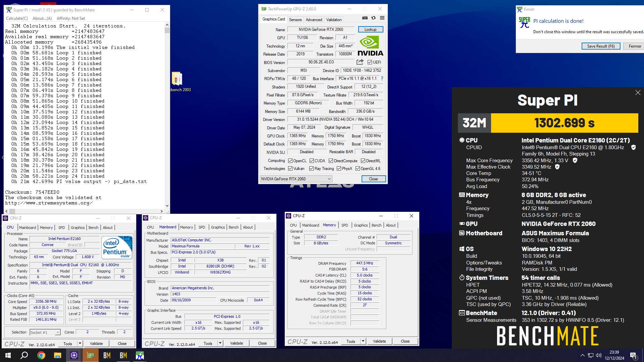Close BenchMate Super PI result panel

(638, 93)
